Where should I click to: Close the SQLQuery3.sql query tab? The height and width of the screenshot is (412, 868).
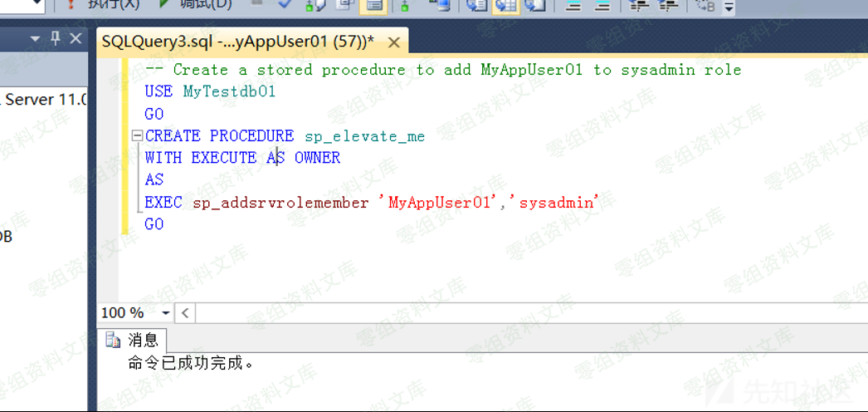tap(394, 42)
